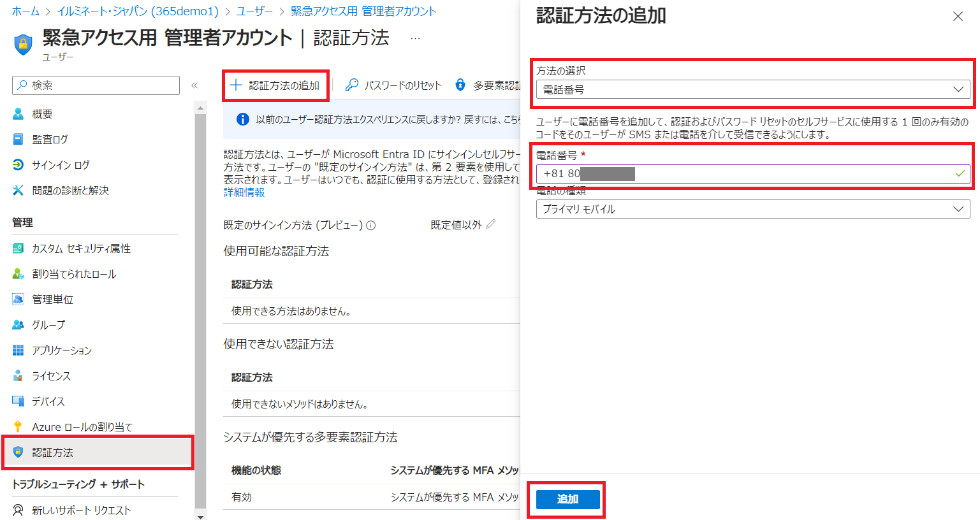Click the 新しいサポート リクエスト headset icon
The height and width of the screenshot is (520, 980).
coord(18,510)
